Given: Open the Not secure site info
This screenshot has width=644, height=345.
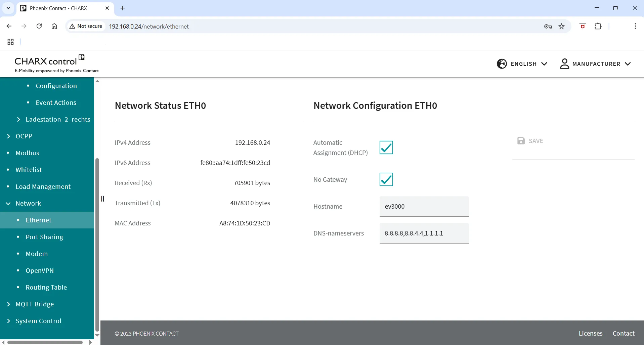Looking at the screenshot, I should tap(86, 26).
